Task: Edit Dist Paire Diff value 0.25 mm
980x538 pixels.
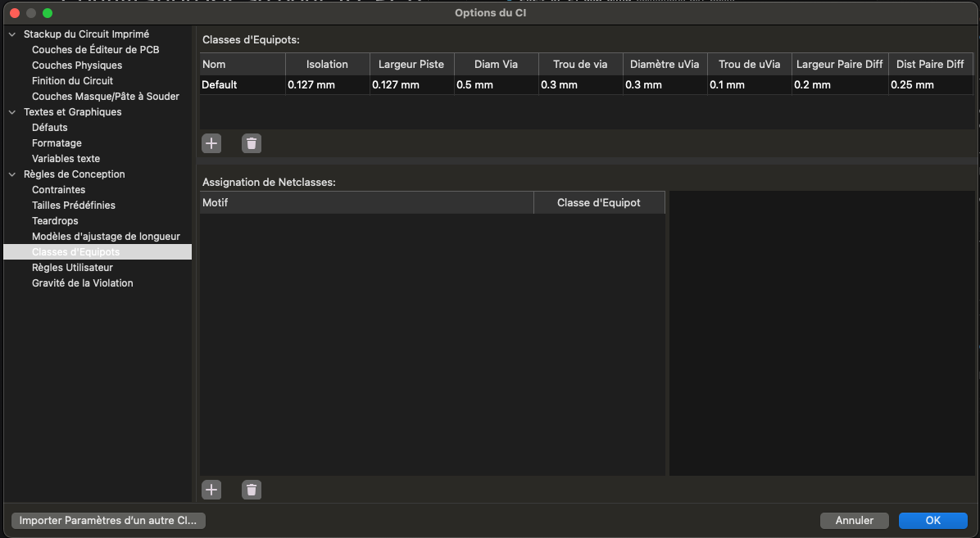Action: 931,85
